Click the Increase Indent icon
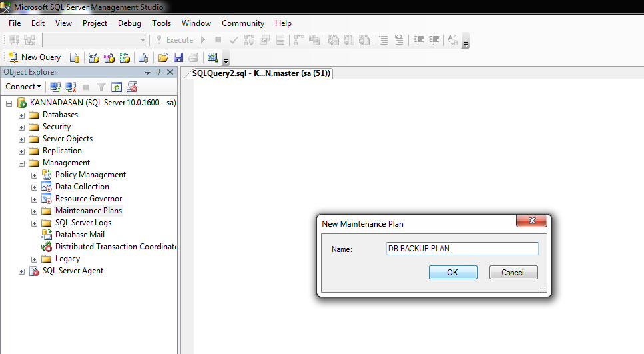The width and height of the screenshot is (644, 354). 434,40
